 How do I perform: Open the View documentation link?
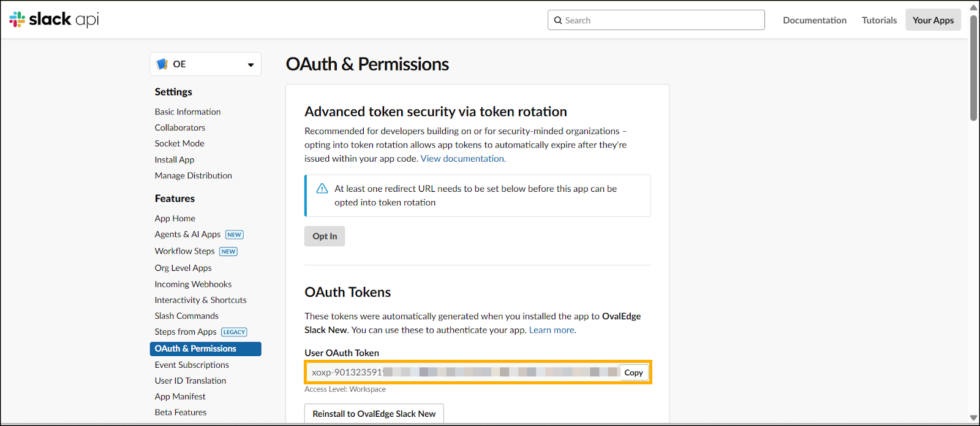(463, 159)
